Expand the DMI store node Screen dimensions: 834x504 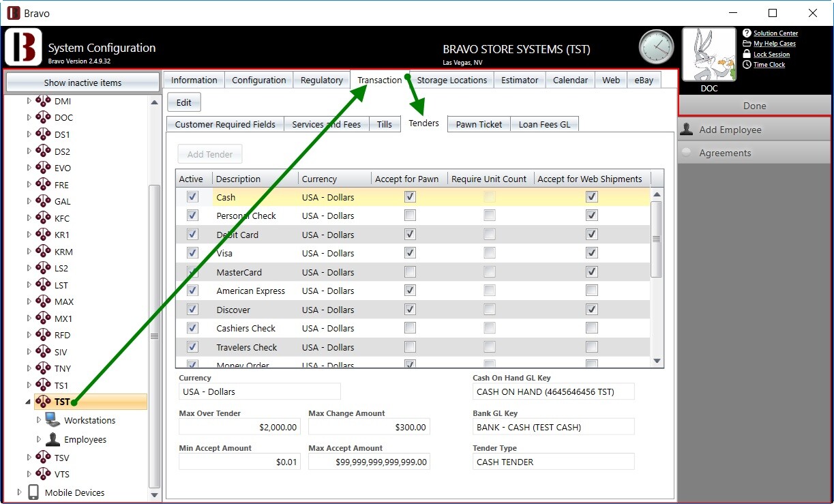click(29, 101)
